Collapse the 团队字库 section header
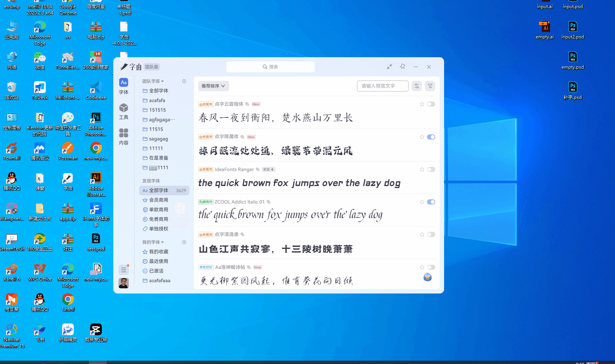Screen dimensions: 615x364 [x=153, y=81]
